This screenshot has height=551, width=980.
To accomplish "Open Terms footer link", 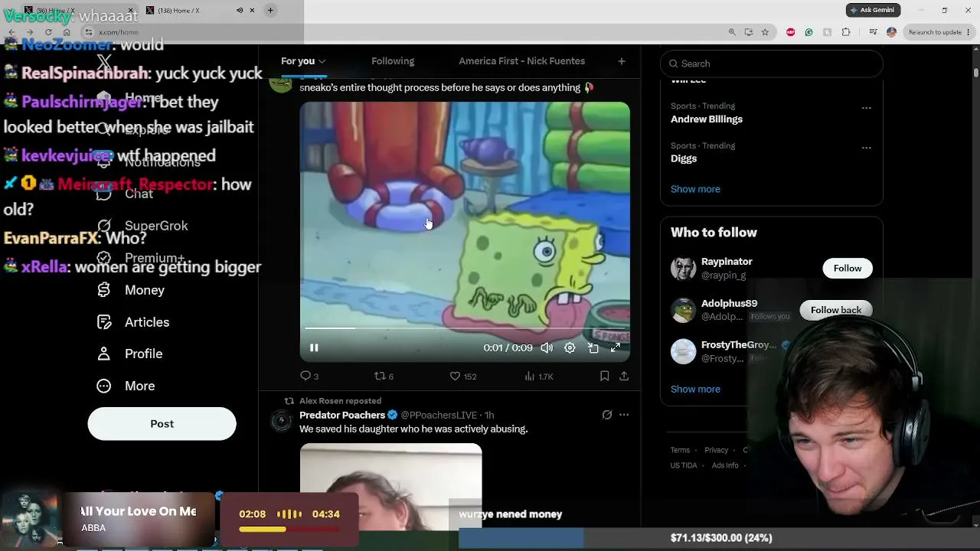I will click(680, 450).
